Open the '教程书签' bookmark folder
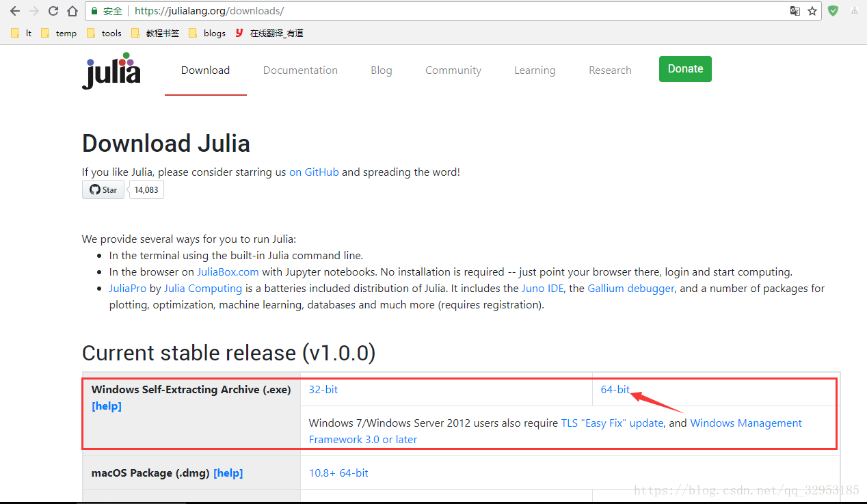 pos(155,33)
